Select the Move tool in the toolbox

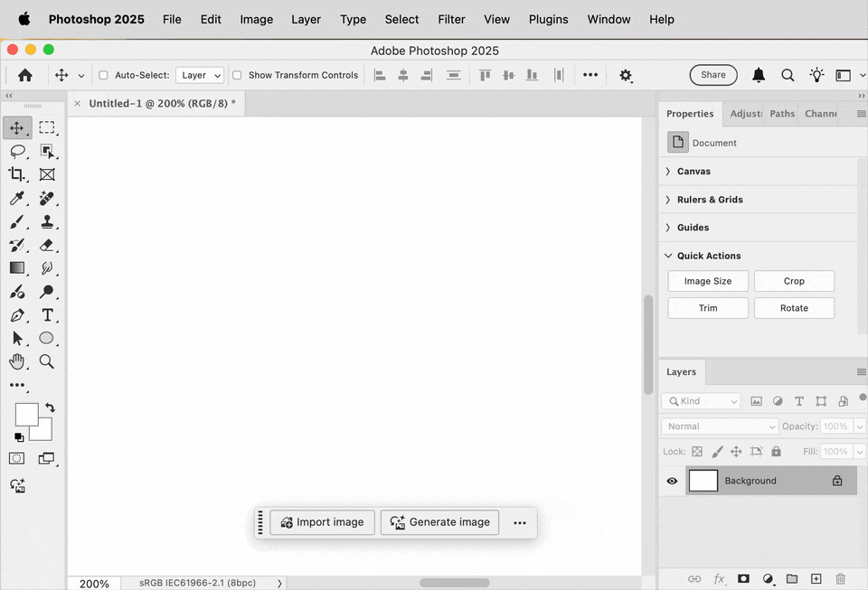[x=16, y=127]
